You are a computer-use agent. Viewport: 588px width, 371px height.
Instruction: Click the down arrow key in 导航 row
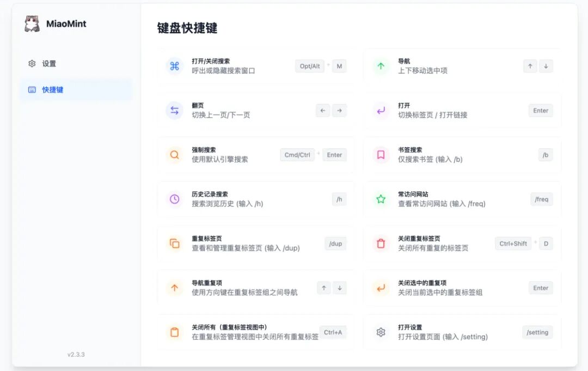click(x=546, y=66)
